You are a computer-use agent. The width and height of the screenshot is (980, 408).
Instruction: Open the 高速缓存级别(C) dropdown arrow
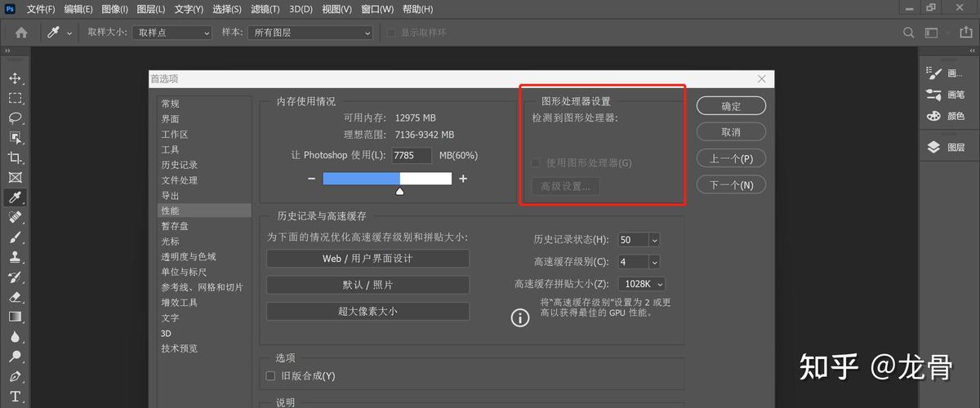(x=654, y=262)
